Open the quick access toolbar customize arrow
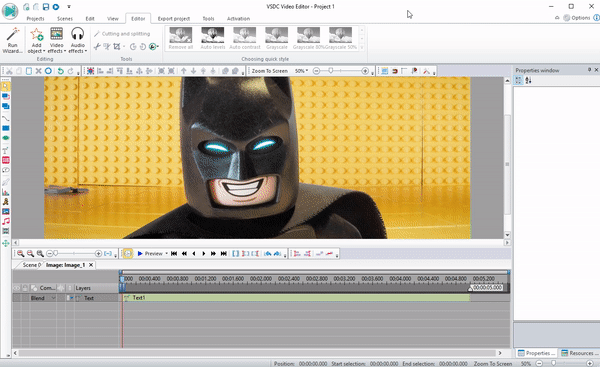Viewport: 600px width, 367px height. click(x=69, y=7)
